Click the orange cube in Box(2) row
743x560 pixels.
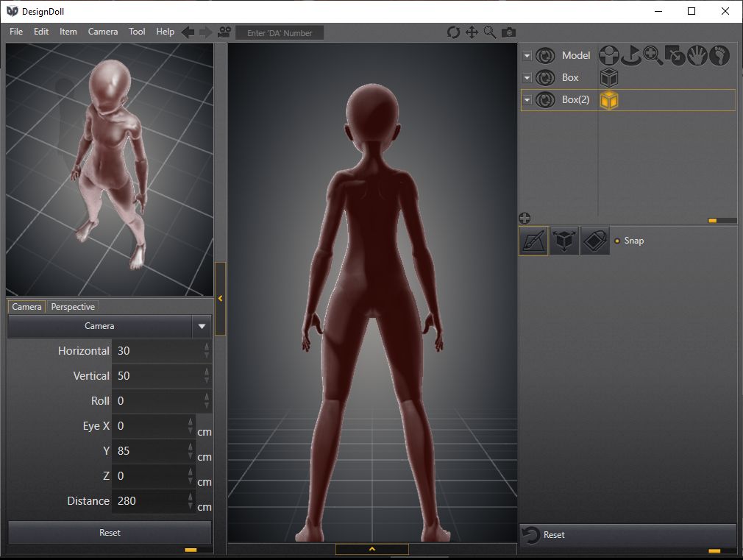[609, 100]
